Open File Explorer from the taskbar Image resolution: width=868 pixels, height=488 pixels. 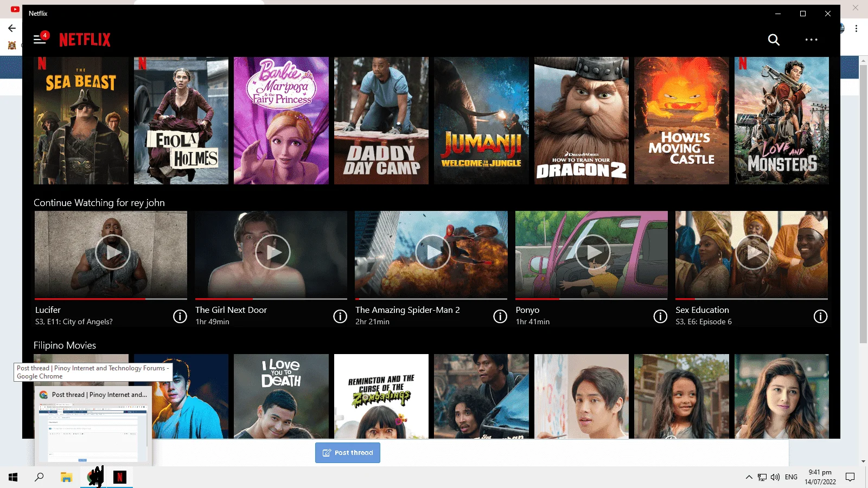coord(66,477)
